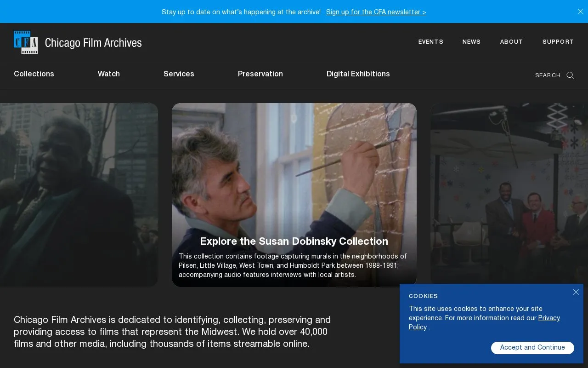This screenshot has width=588, height=368.
Task: Select Watch in main navigation
Action: [109, 74]
